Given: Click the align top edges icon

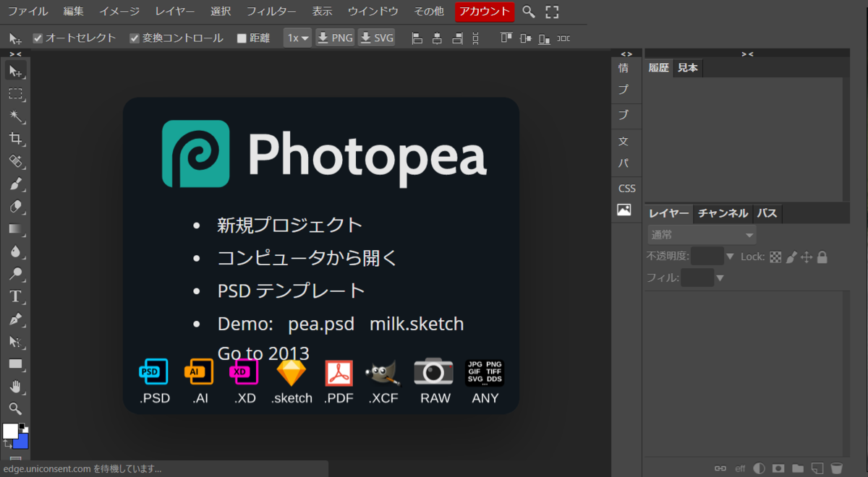Looking at the screenshot, I should 506,38.
